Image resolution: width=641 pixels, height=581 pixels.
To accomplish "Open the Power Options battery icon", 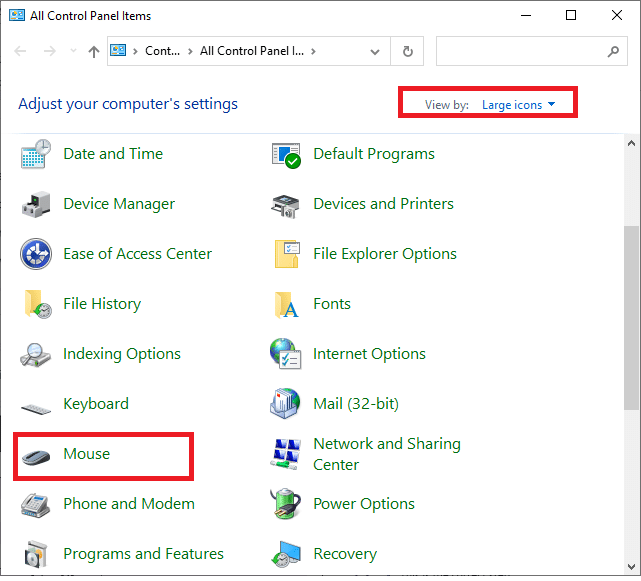I will coord(286,505).
